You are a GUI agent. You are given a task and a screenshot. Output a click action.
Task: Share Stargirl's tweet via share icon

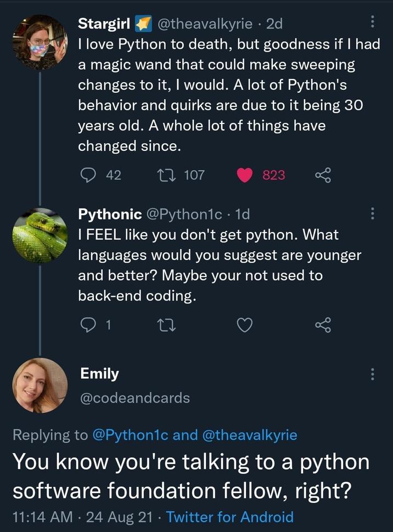tap(323, 175)
